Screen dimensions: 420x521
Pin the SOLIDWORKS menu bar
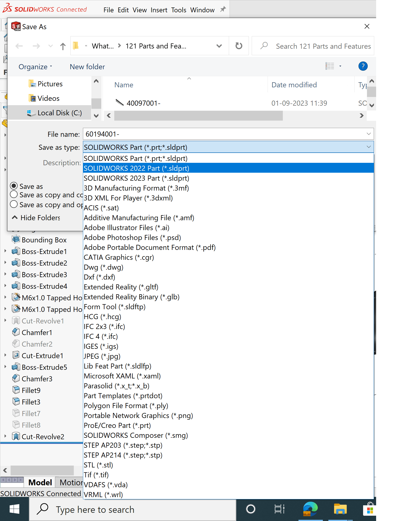pos(223,9)
